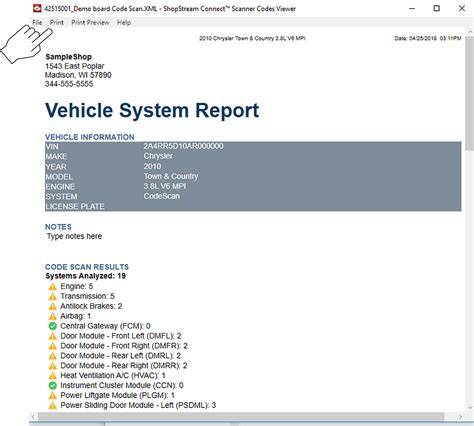Open the Print Preview menu
474x426 pixels.
90,22
